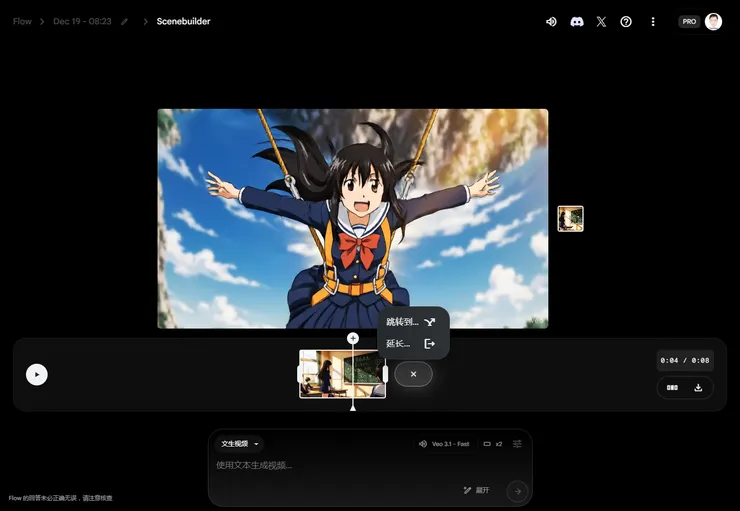Play the scene with the play button
Viewport: 740px width, 511px height.
point(37,375)
